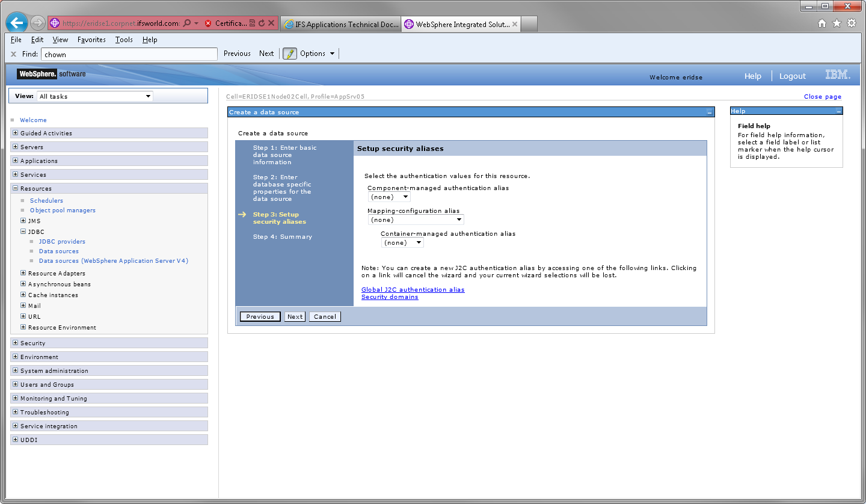The height and width of the screenshot is (504, 866).
Task: Expand System administration section
Action: 16,370
